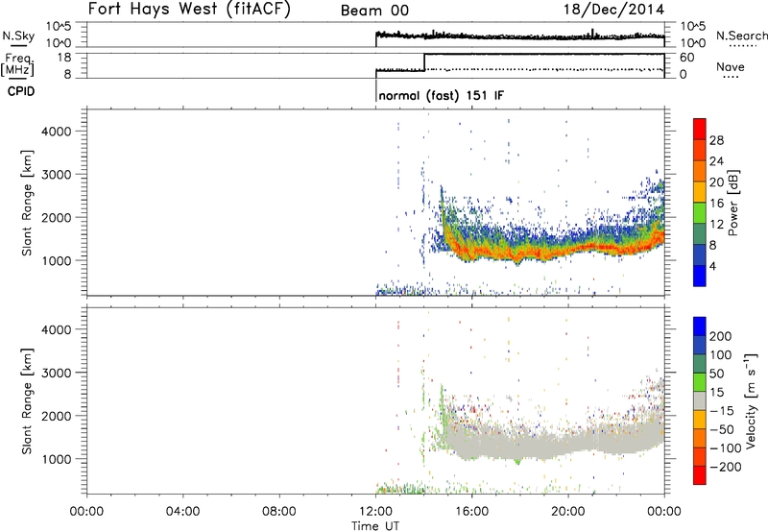Click the '60' Nave axis tick label
The height and width of the screenshot is (532, 768).
686,58
